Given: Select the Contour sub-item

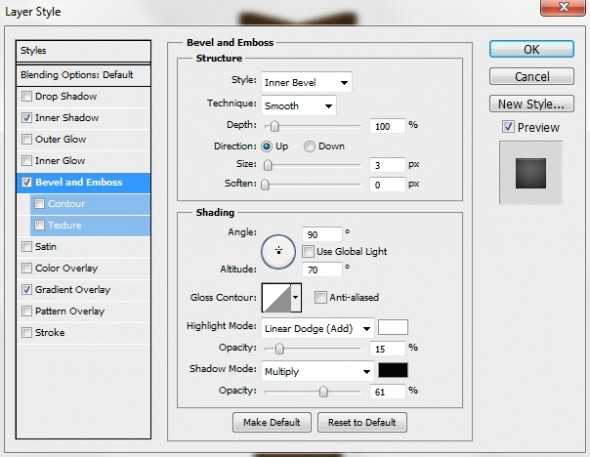Looking at the screenshot, I should coord(66,204).
